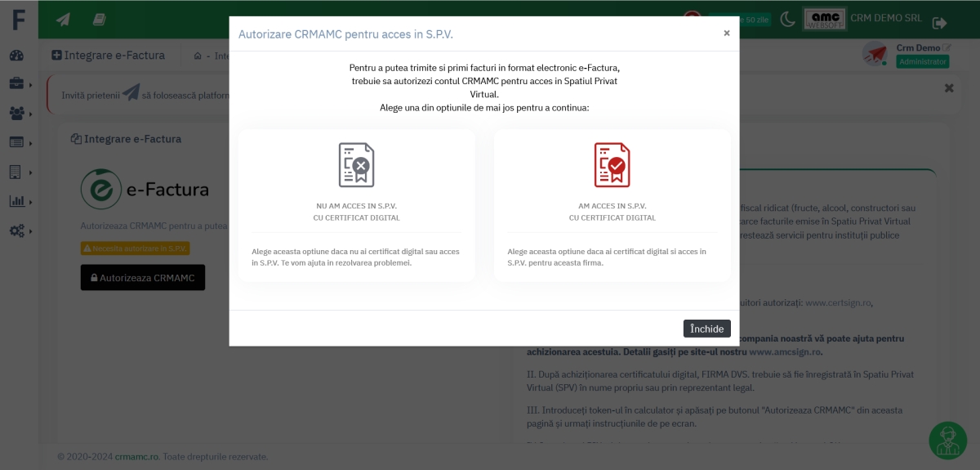The height and width of the screenshot is (470, 980).
Task: Toggle dark mode with moon icon
Action: coord(787,20)
